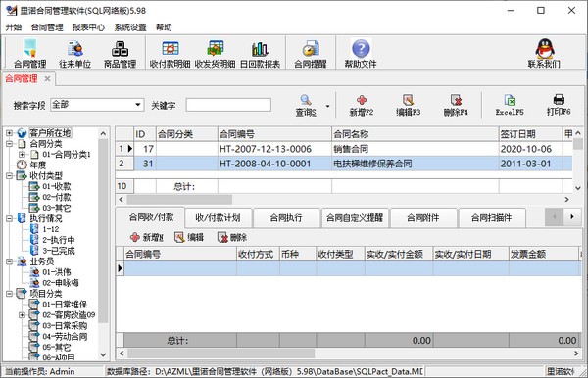Open 合同提醒 reminder icon

[x=310, y=53]
